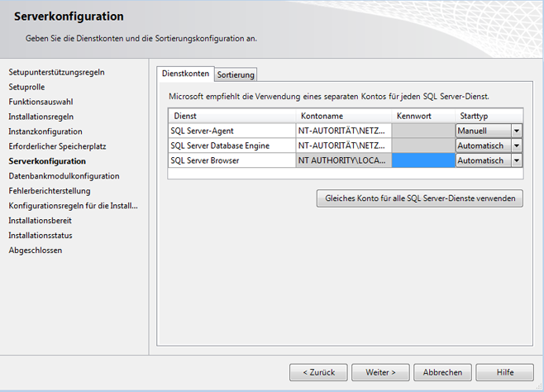Image resolution: width=544 pixels, height=392 pixels.
Task: Select Setupunterstützungsregeln step in sidebar
Action: coord(56,72)
